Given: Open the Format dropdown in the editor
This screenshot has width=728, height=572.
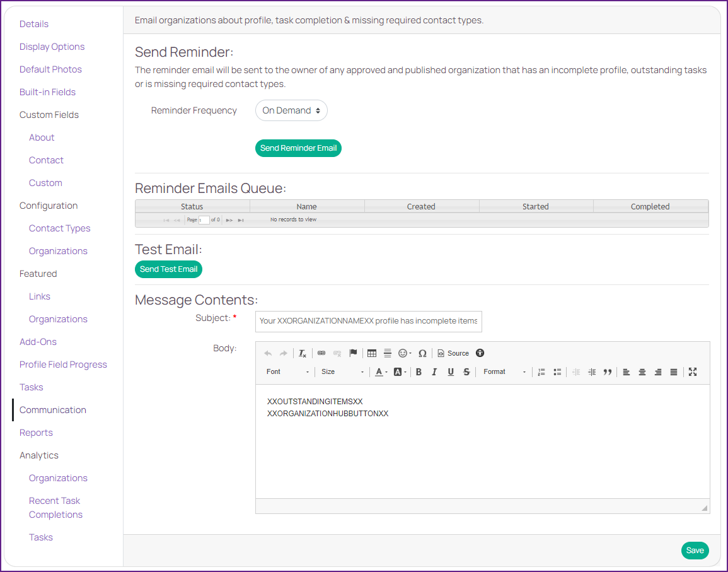Looking at the screenshot, I should click(504, 372).
